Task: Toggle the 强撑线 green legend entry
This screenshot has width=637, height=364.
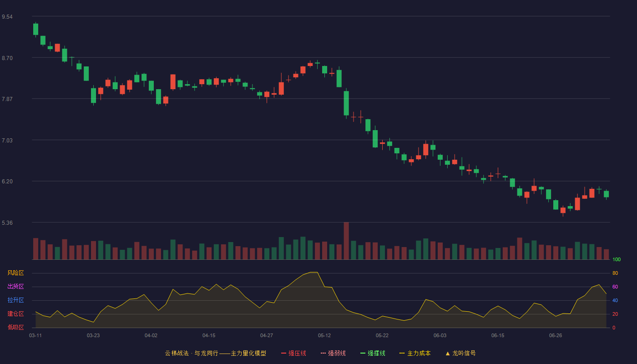Action: (x=373, y=353)
